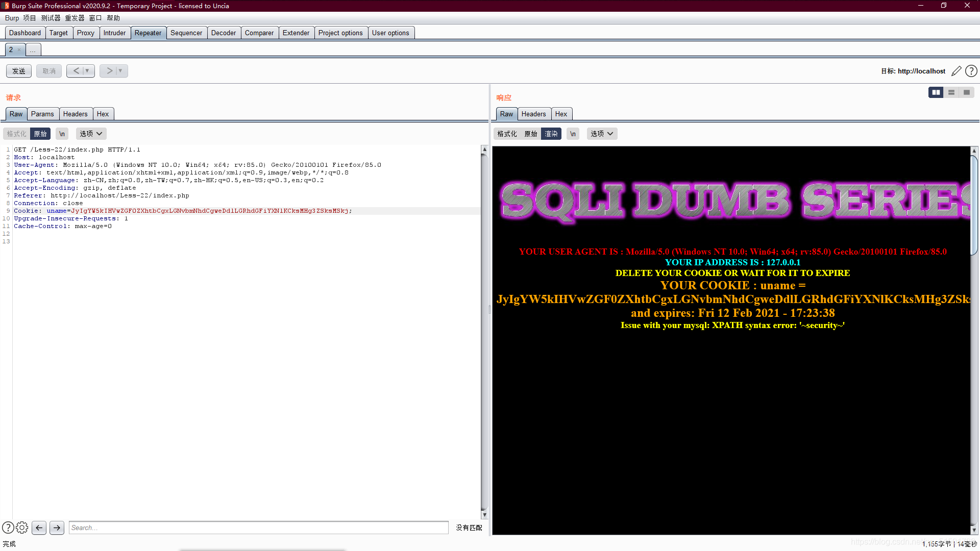Switch to the Intruder tab
The width and height of the screenshot is (980, 551).
pos(114,33)
